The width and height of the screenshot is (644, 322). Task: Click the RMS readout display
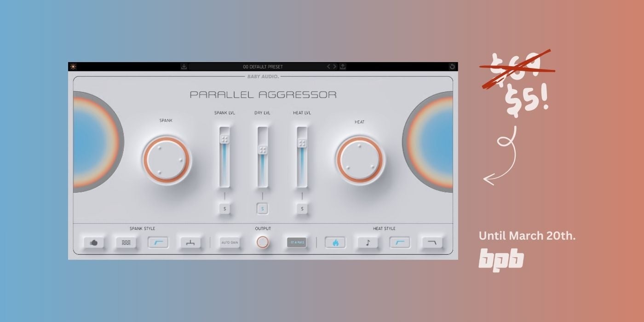pos(297,242)
